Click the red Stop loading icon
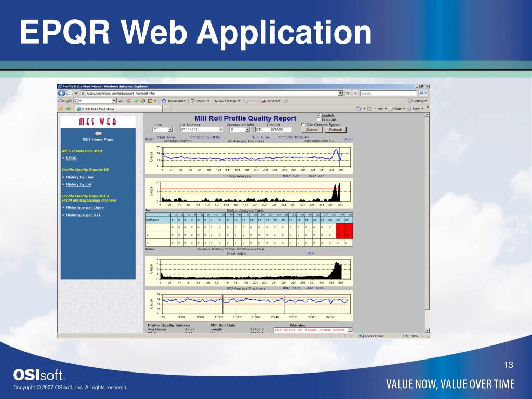Viewport: 532px width, 399px height. coord(355,93)
